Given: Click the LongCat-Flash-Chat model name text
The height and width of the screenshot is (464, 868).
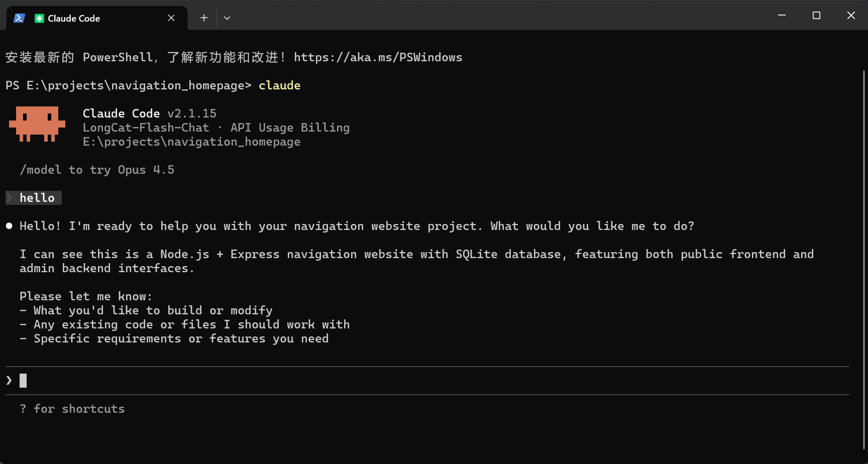Looking at the screenshot, I should (x=146, y=128).
